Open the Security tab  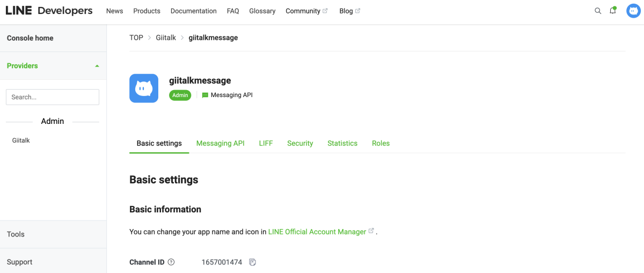coord(300,143)
